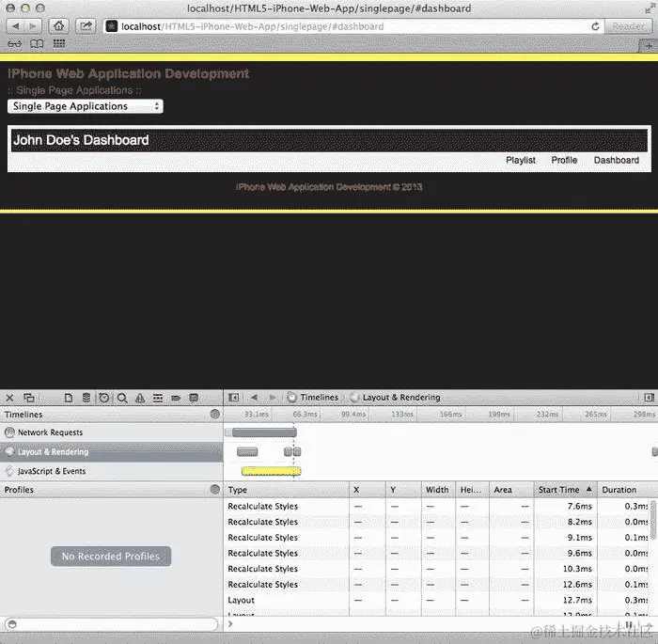Viewport: 658px width, 644px height.
Task: Open Reading List via glasses icon
Action: [14, 43]
